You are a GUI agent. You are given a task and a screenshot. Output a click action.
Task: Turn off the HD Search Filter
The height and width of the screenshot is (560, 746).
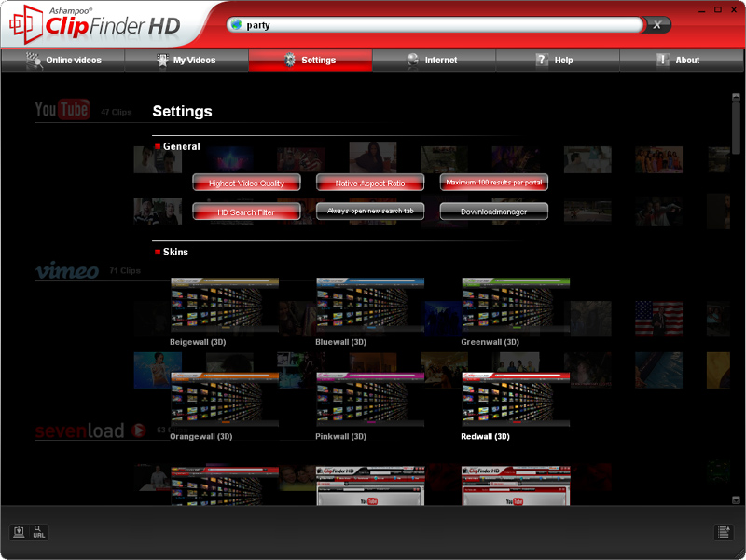pyautogui.click(x=246, y=211)
